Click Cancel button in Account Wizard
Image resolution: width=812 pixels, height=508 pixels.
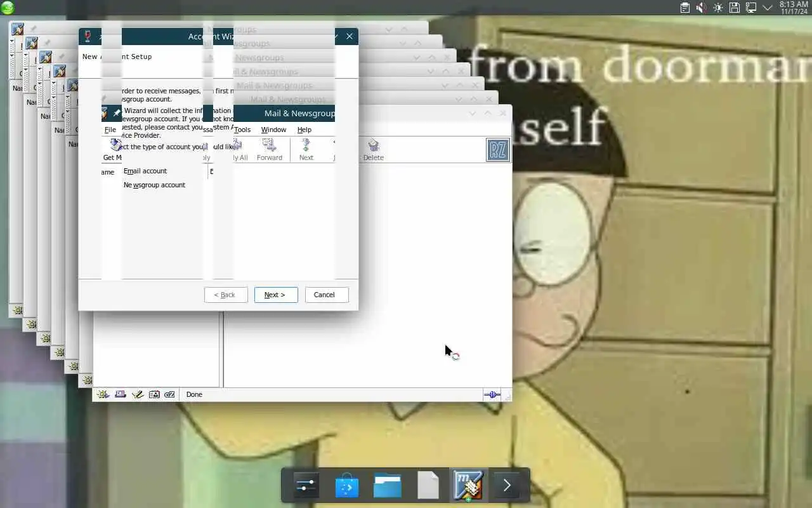click(327, 295)
